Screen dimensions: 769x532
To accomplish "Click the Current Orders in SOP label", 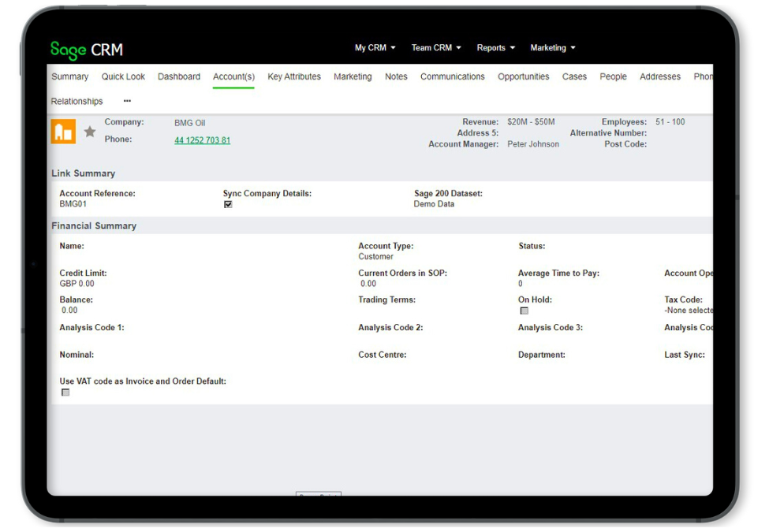I will (403, 273).
